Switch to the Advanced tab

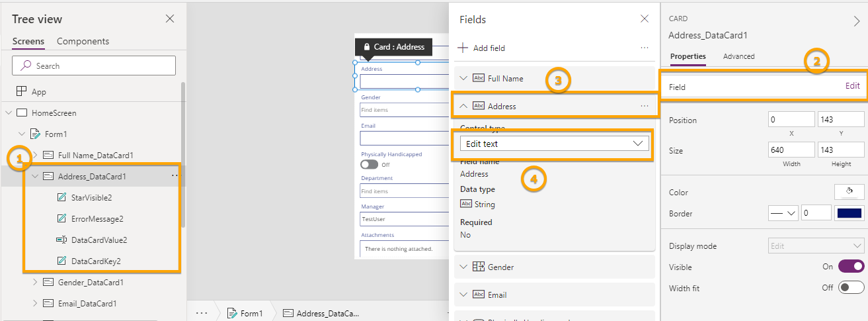tap(738, 56)
